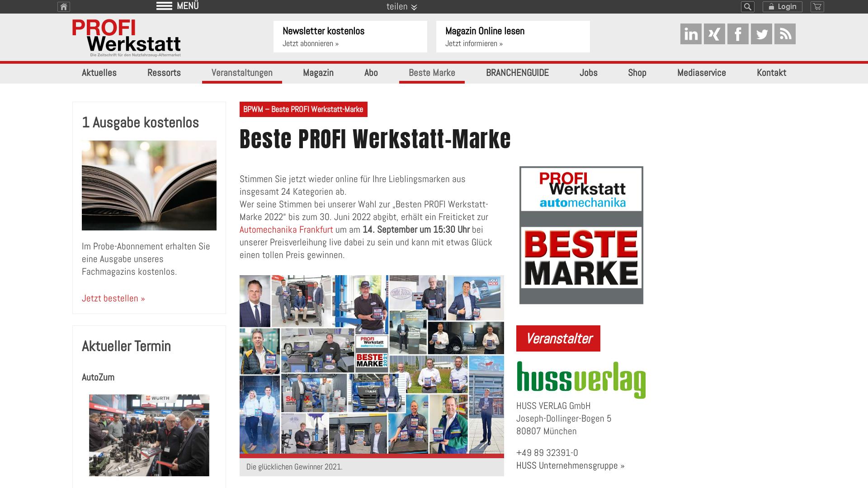Click the BPWM red category tag
This screenshot has width=868, height=488.
303,109
